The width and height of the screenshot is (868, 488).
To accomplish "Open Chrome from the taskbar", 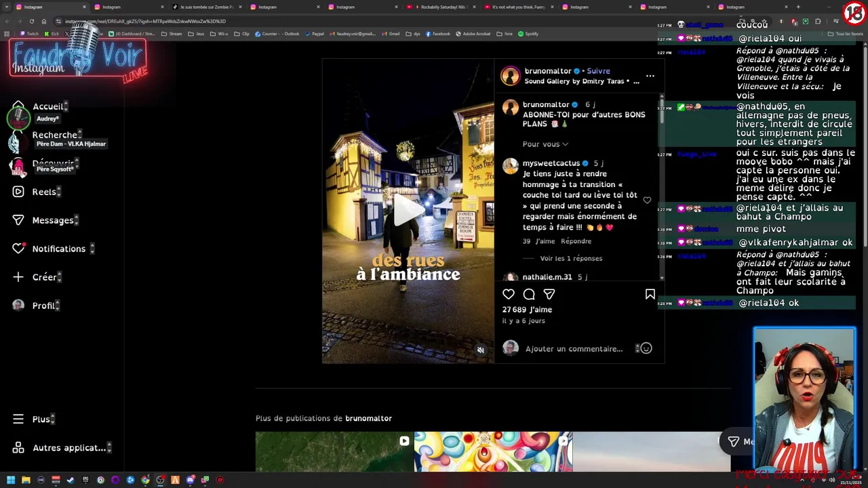I will pyautogui.click(x=145, y=480).
